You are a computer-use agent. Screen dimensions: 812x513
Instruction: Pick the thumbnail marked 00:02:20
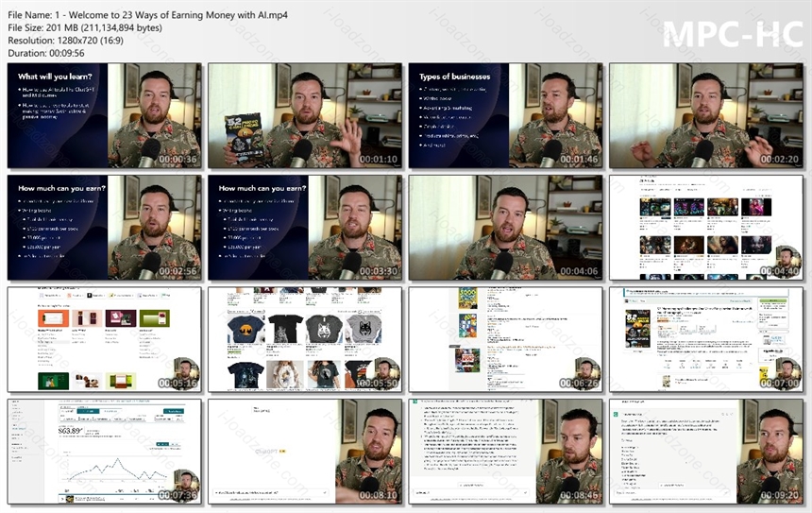tap(706, 115)
